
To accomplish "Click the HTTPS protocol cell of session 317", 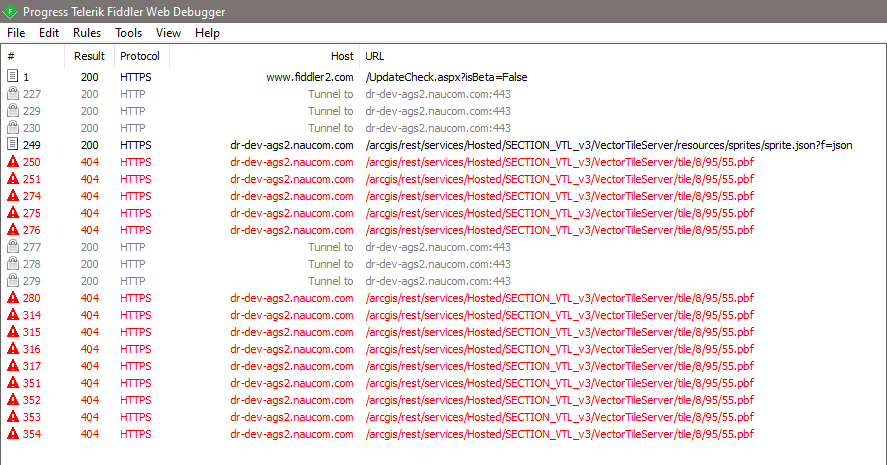I will 136,365.
